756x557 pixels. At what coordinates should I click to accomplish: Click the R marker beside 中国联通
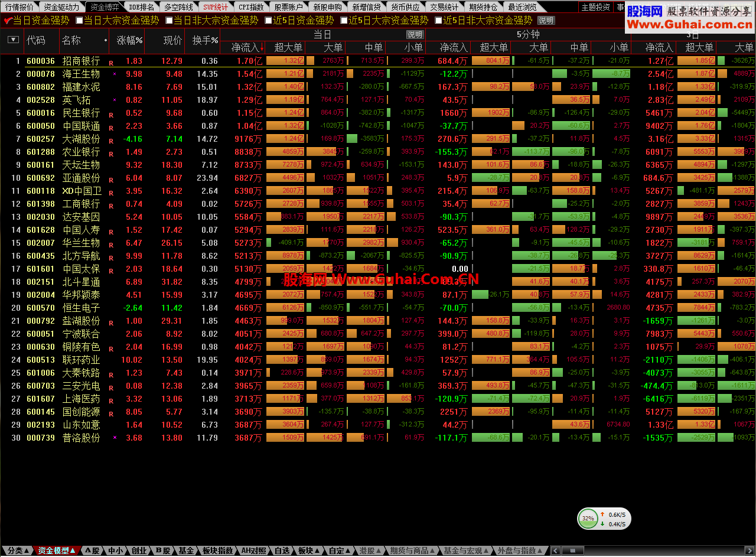(111, 128)
